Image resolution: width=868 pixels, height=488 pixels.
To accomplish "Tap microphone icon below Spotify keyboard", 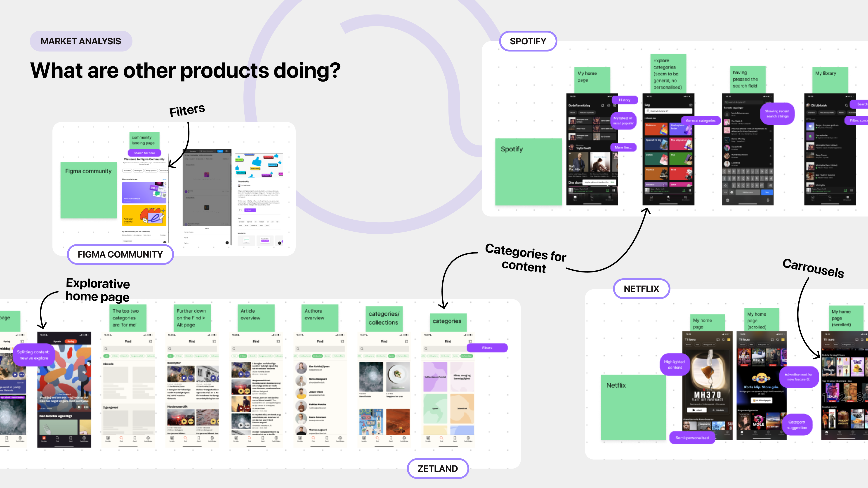I will click(768, 200).
